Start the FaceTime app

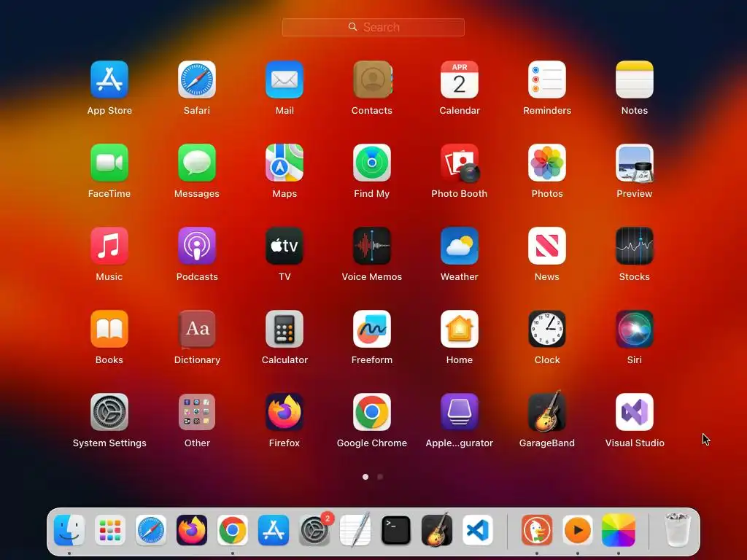click(109, 163)
